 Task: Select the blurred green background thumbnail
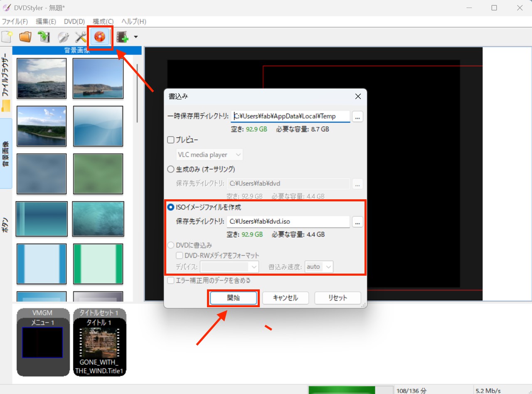pos(98,174)
